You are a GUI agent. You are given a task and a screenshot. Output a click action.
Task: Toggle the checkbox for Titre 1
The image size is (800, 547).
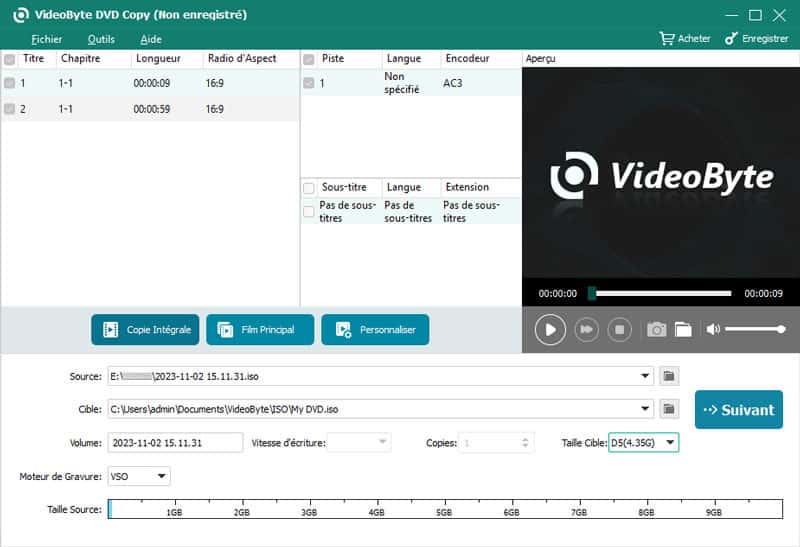[x=9, y=84]
